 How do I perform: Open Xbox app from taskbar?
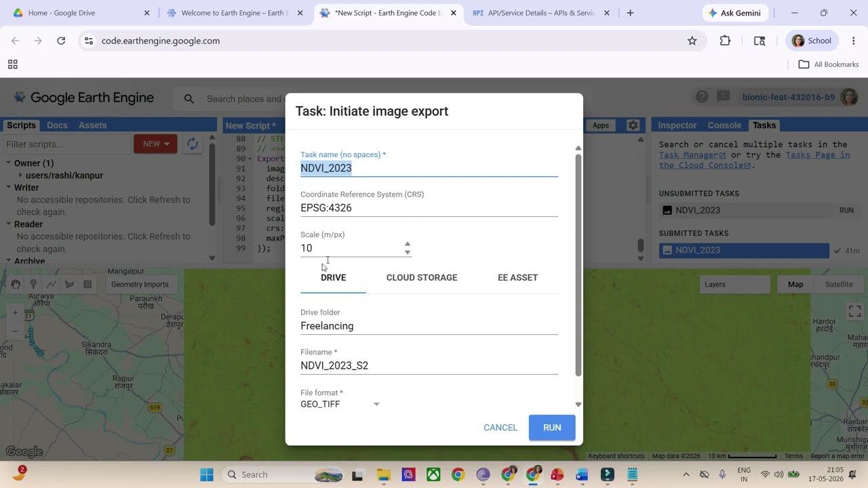pyautogui.click(x=433, y=474)
